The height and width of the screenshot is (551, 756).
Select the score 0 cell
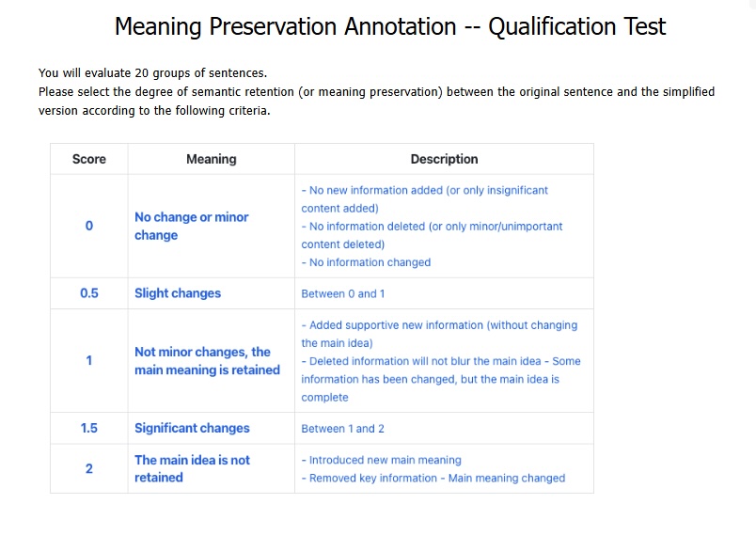(x=89, y=226)
